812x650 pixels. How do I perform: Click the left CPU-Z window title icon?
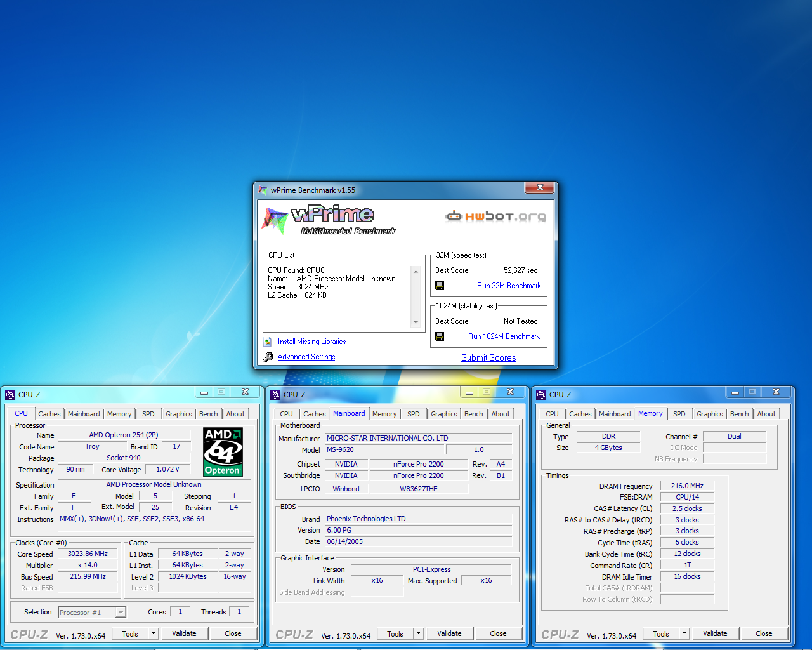click(x=10, y=394)
